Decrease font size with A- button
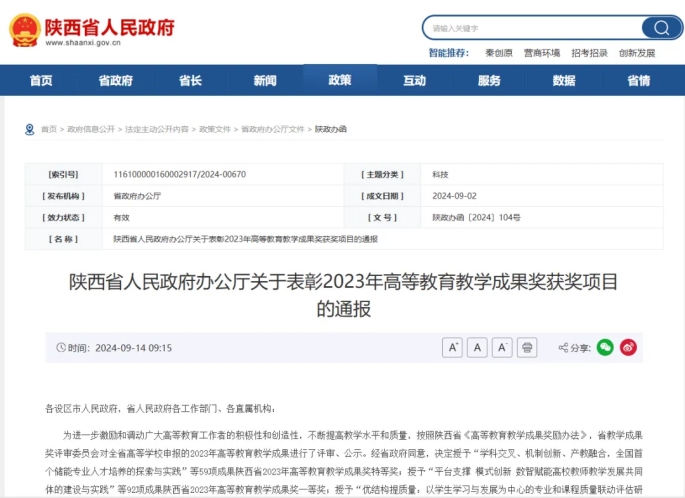Image resolution: width=685 pixels, height=498 pixels. [503, 348]
